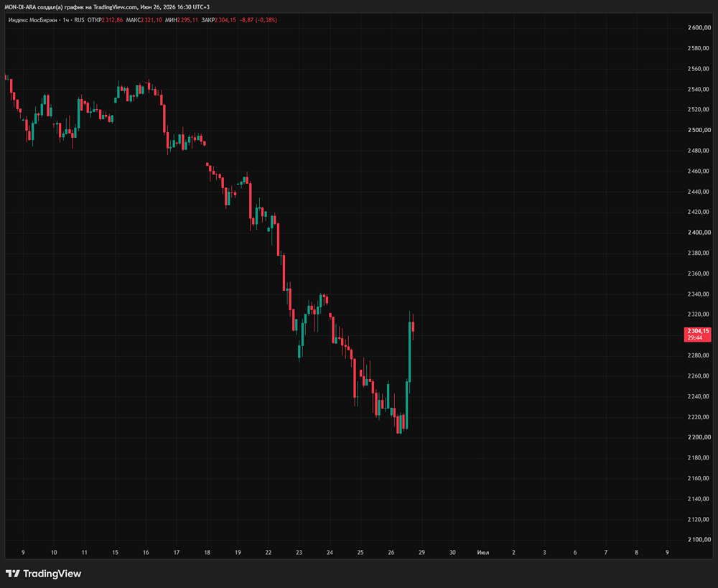Select the ОТКР value 2312,86 in legend
718x588 pixels.
point(112,20)
